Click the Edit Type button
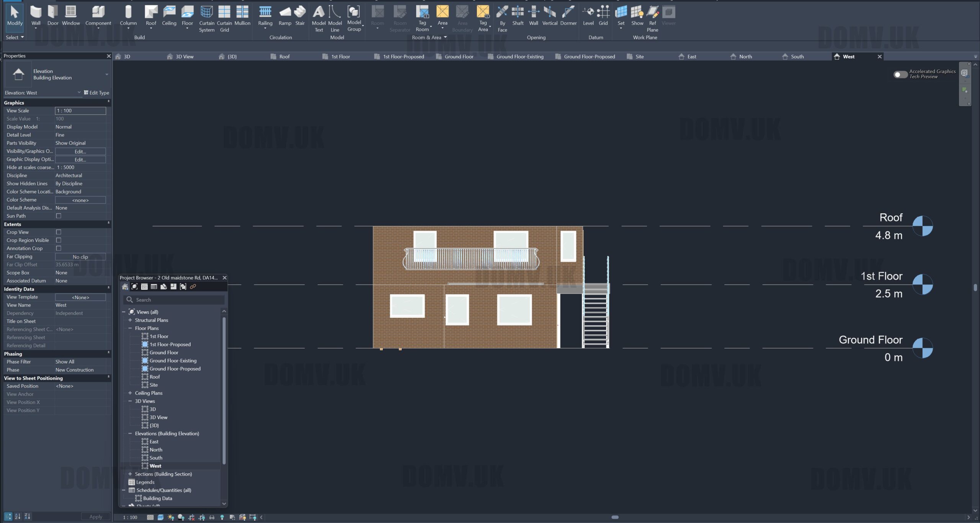This screenshot has height=523, width=980. coord(96,93)
